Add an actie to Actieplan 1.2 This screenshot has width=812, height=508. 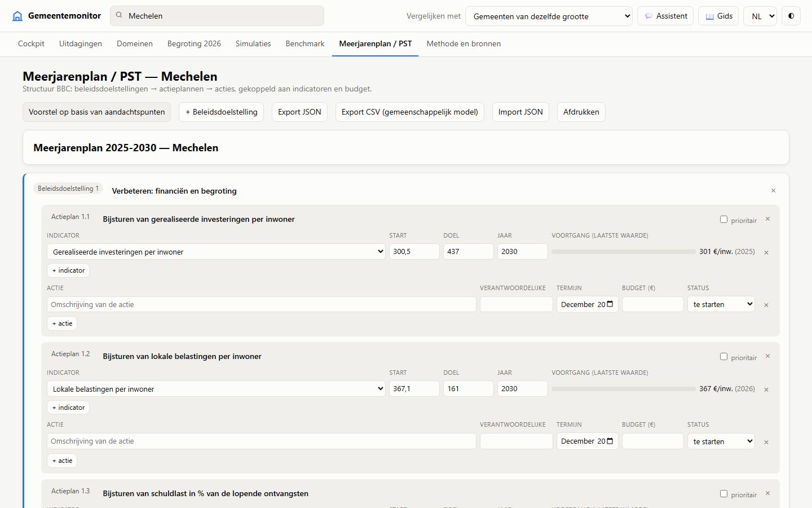coord(62,461)
